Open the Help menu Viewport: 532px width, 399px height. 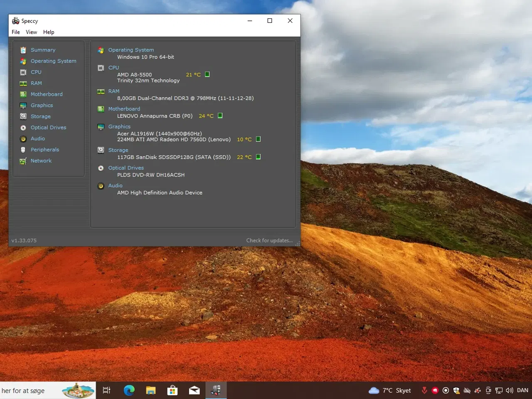point(49,32)
